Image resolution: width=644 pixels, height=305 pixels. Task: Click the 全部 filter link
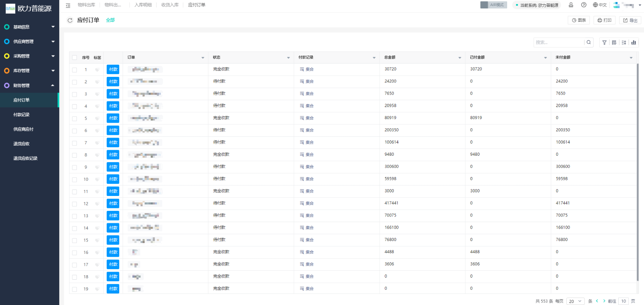110,20
